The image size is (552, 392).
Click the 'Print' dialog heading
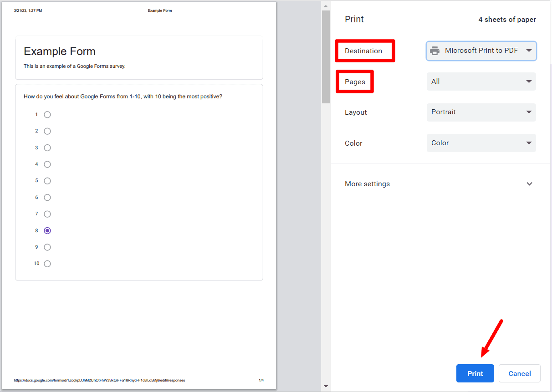click(354, 19)
